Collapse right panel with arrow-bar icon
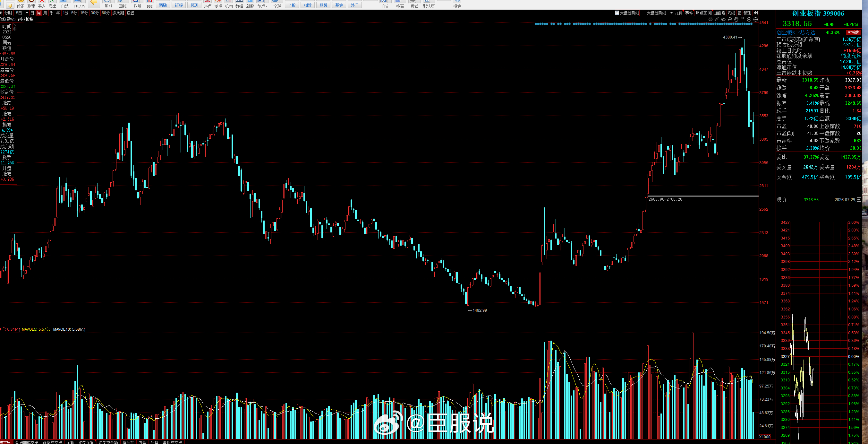 tap(755, 13)
